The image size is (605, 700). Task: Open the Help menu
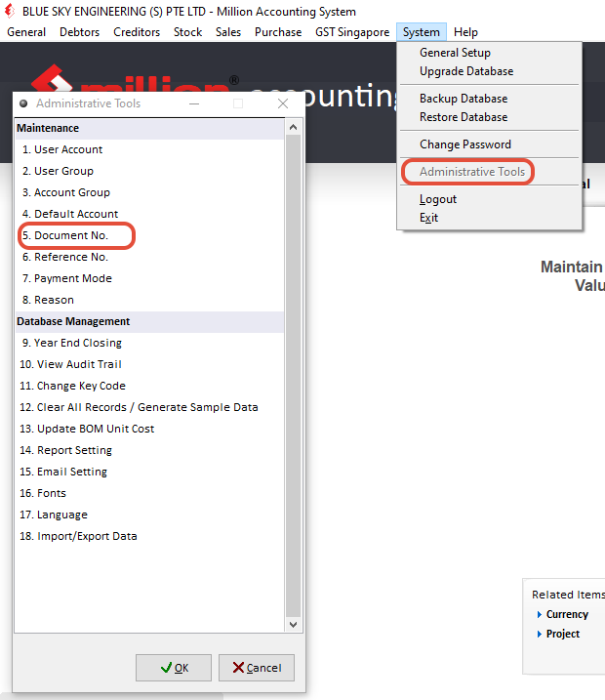point(465,32)
